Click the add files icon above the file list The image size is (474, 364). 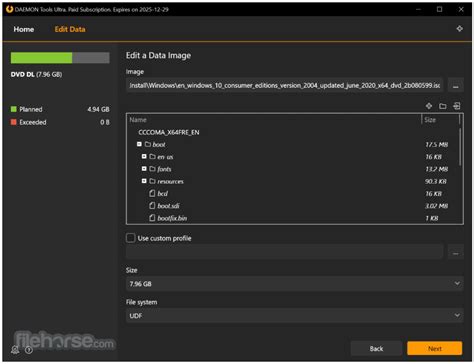click(x=429, y=106)
